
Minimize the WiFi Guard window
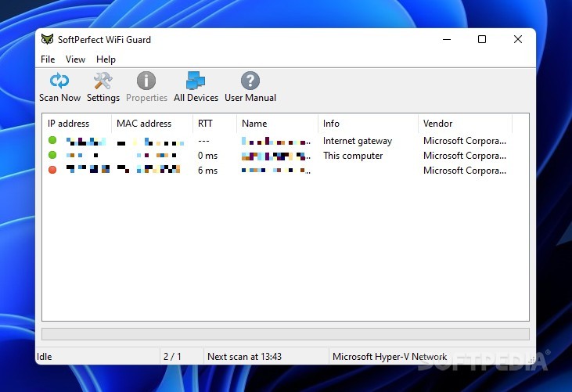447,39
